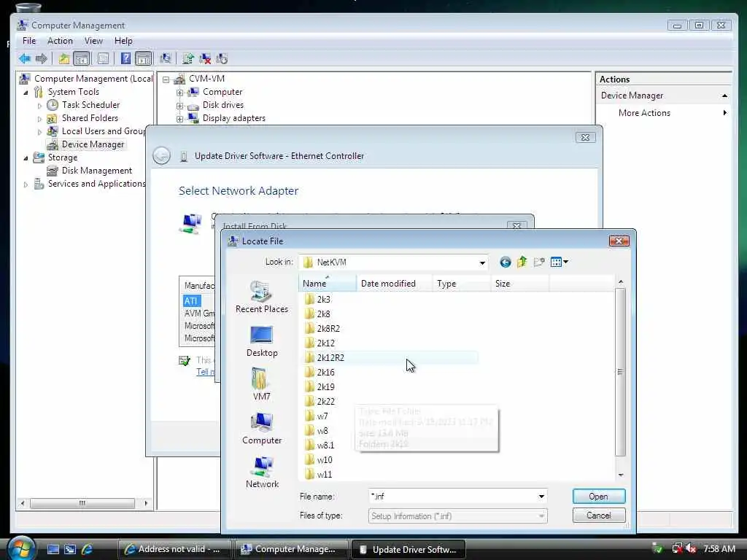The image size is (747, 560).
Task: Open the File name dropdown arrow
Action: pos(541,496)
